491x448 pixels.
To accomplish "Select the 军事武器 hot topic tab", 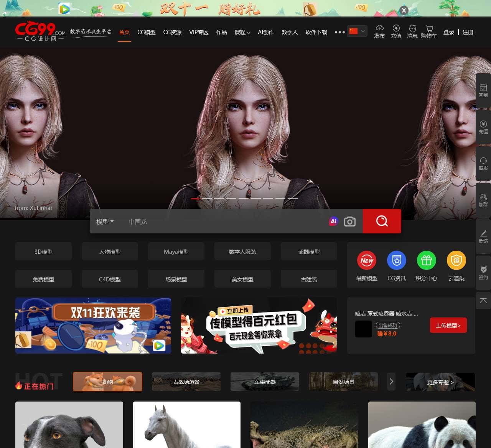I will point(265,382).
